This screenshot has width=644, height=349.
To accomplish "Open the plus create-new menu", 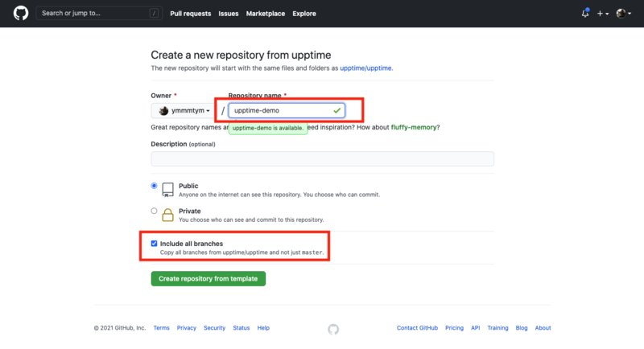I will (602, 14).
